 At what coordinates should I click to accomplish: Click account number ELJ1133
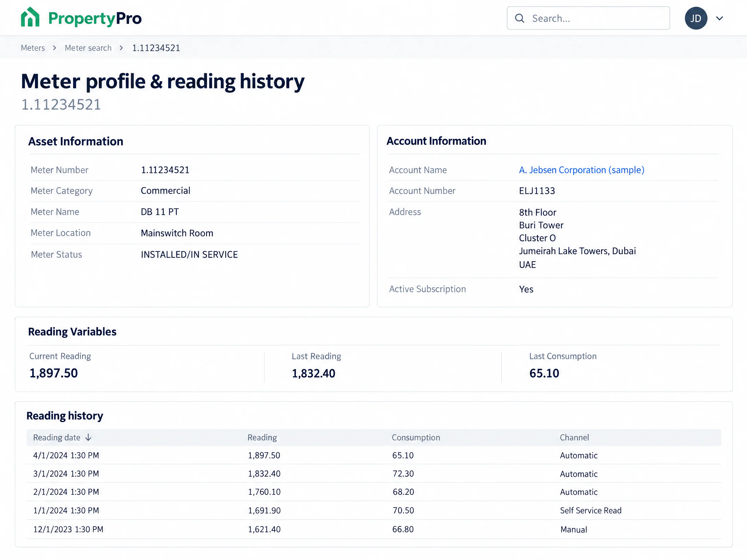pyautogui.click(x=537, y=191)
